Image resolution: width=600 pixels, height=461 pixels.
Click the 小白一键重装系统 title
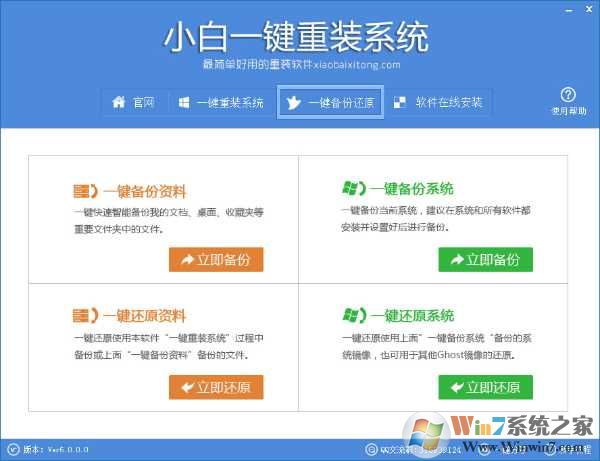(296, 37)
